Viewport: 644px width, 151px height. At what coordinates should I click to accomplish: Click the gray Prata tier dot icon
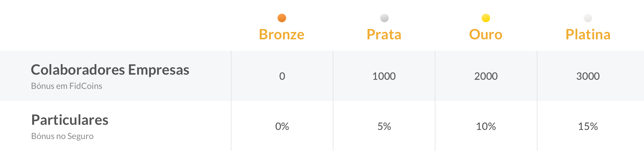click(x=384, y=18)
